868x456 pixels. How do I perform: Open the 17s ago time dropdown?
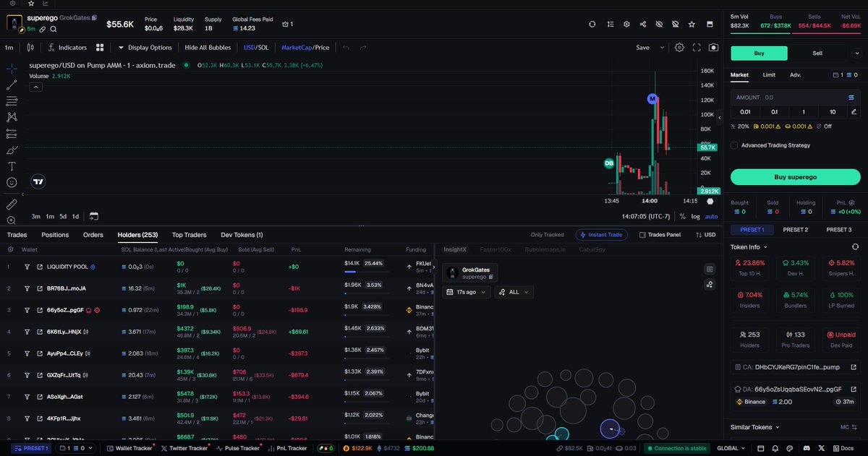tap(467, 292)
